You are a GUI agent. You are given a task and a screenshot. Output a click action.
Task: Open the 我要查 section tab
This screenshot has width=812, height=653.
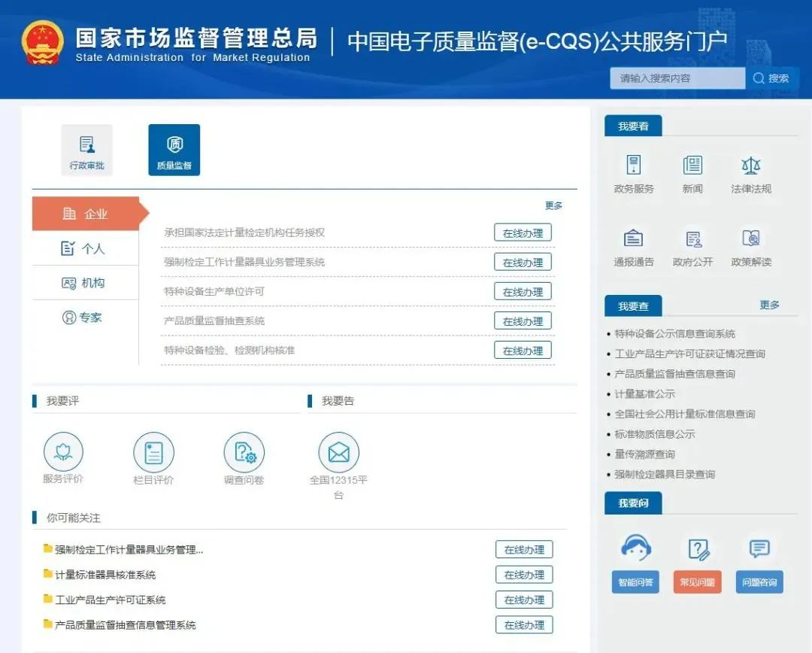point(633,305)
